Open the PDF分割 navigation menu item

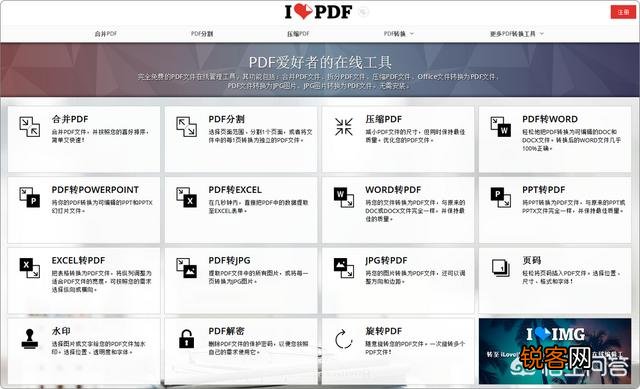point(202,34)
